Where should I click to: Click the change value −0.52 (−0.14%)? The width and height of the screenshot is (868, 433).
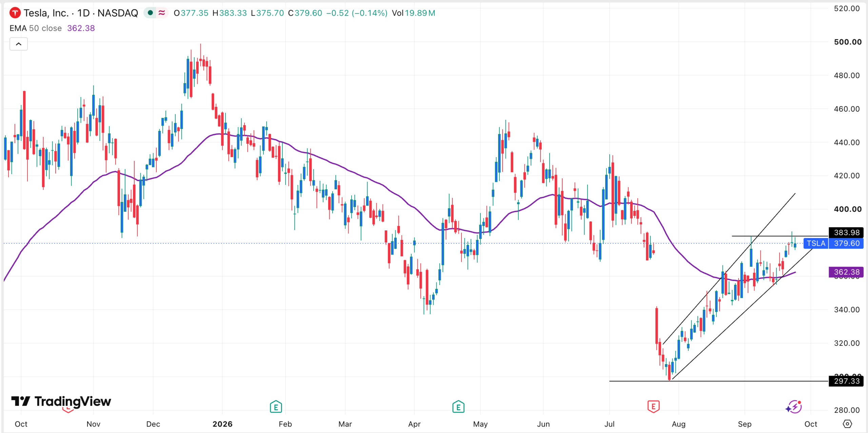coord(357,13)
